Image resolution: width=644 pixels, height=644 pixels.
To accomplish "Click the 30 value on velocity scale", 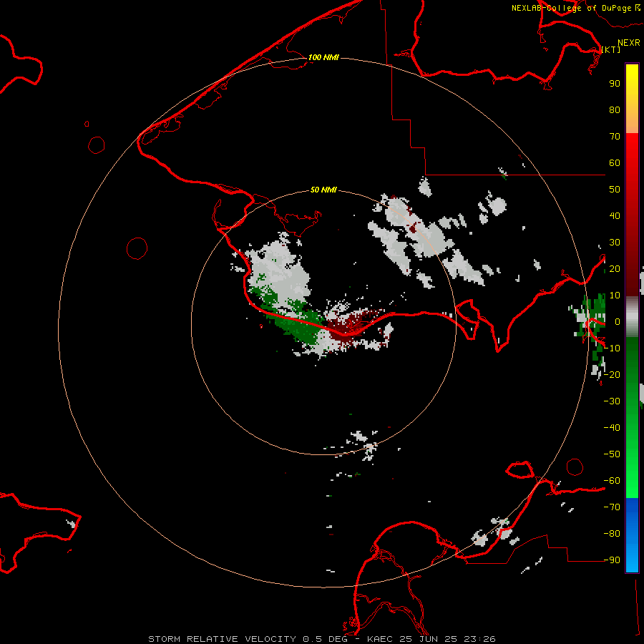I will point(615,243).
